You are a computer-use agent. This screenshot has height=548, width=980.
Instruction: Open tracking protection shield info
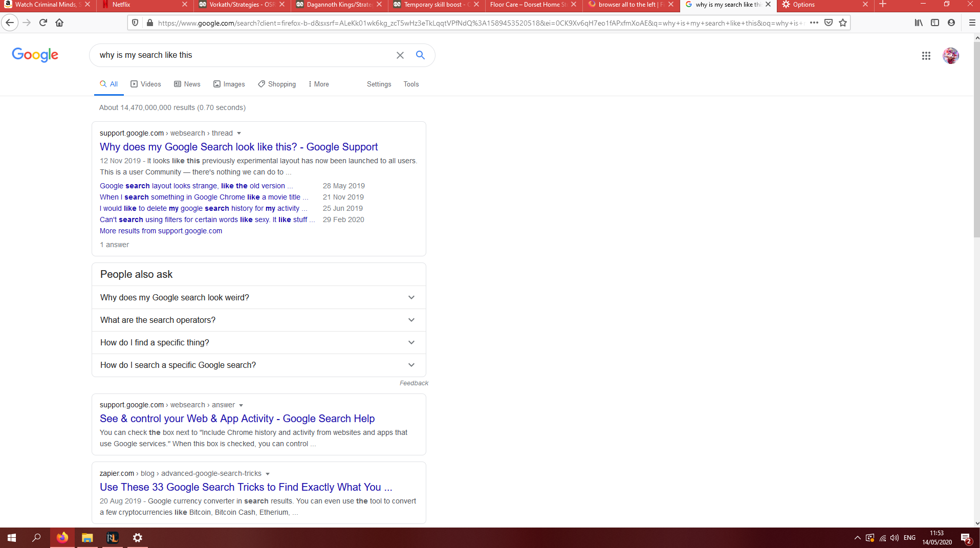[135, 23]
